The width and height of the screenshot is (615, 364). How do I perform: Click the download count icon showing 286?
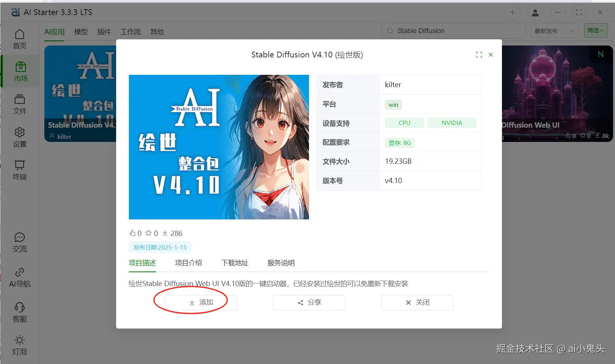[x=165, y=233]
